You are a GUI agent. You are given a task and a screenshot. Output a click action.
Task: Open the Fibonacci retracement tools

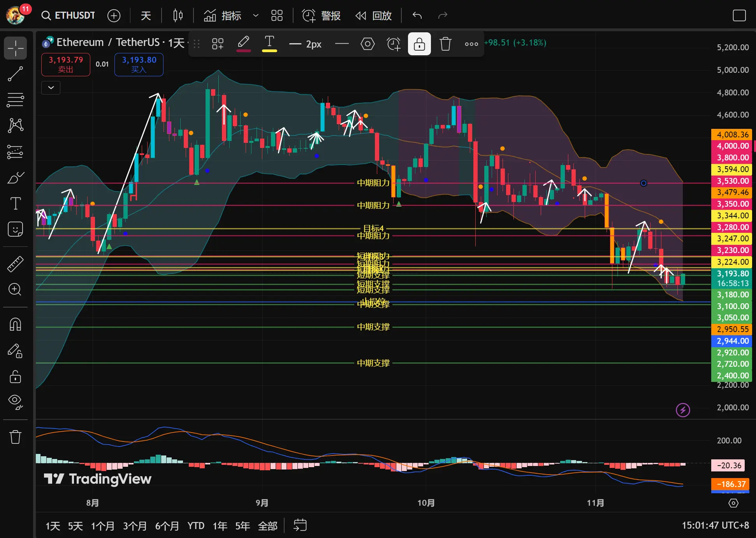15,100
